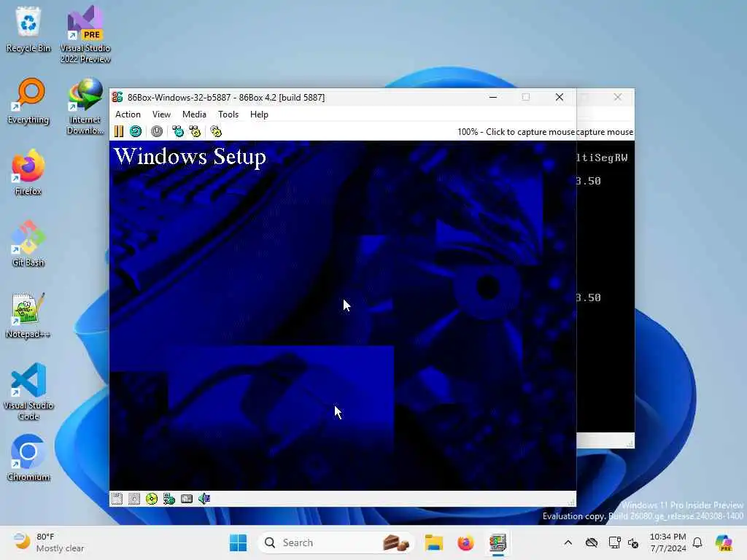The width and height of the screenshot is (747, 560).
Task: Select Everything desktop shortcut
Action: pos(28,101)
